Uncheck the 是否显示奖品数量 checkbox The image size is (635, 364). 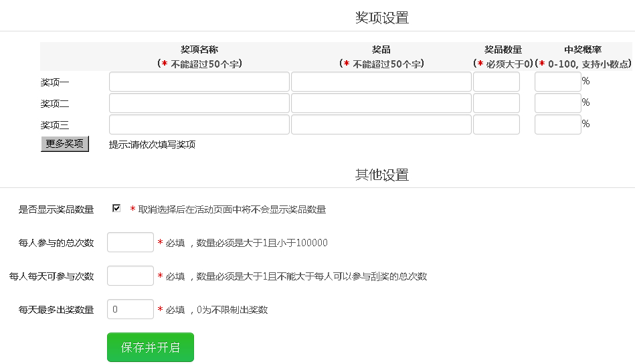click(116, 209)
